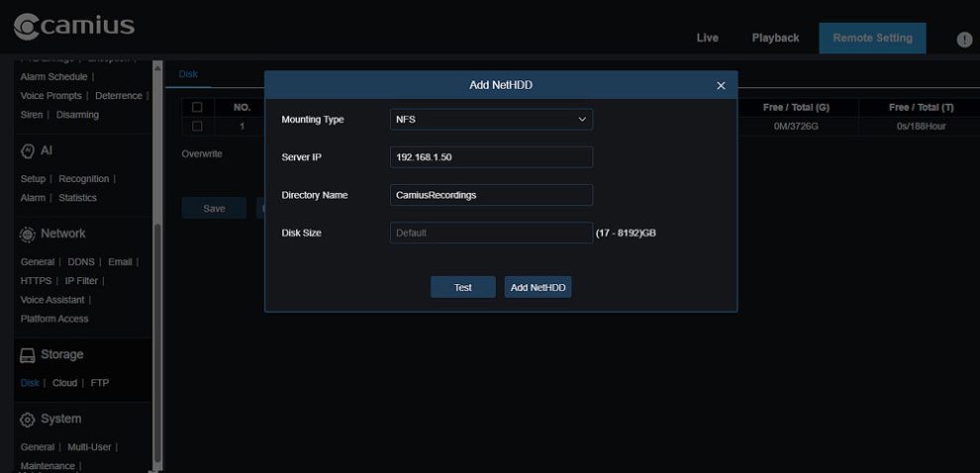Open Storage Cloud page
Viewport: 980px width, 473px height.
[64, 383]
